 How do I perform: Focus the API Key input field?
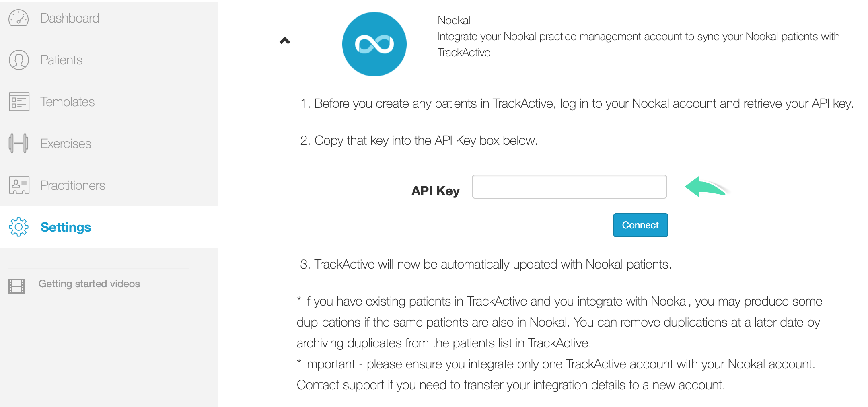[x=569, y=187]
